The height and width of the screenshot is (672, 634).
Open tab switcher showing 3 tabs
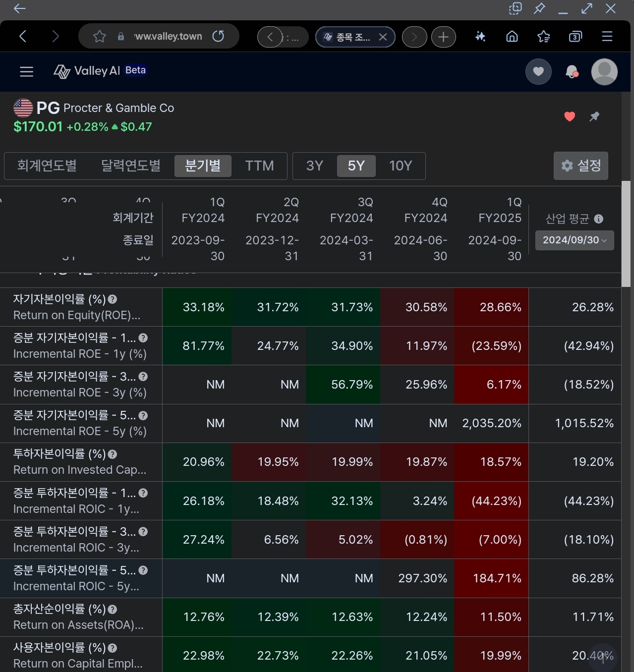pos(575,36)
